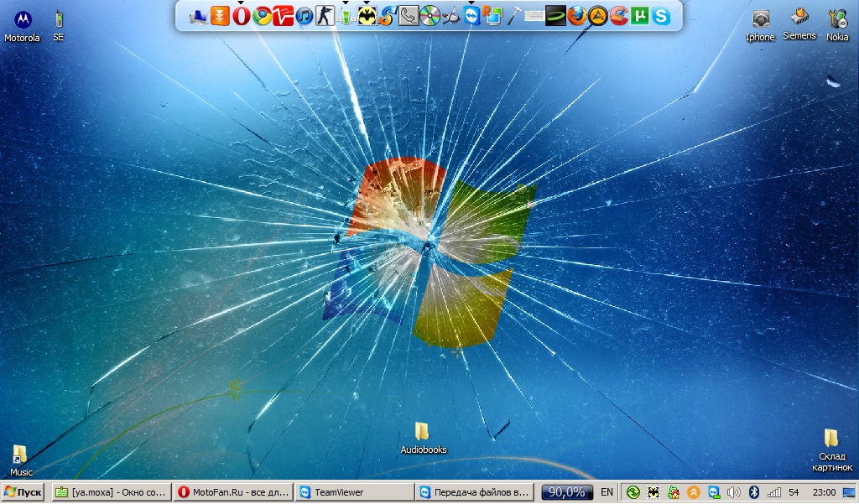Click the green sync arrows tray icon

pyautogui.click(x=633, y=492)
